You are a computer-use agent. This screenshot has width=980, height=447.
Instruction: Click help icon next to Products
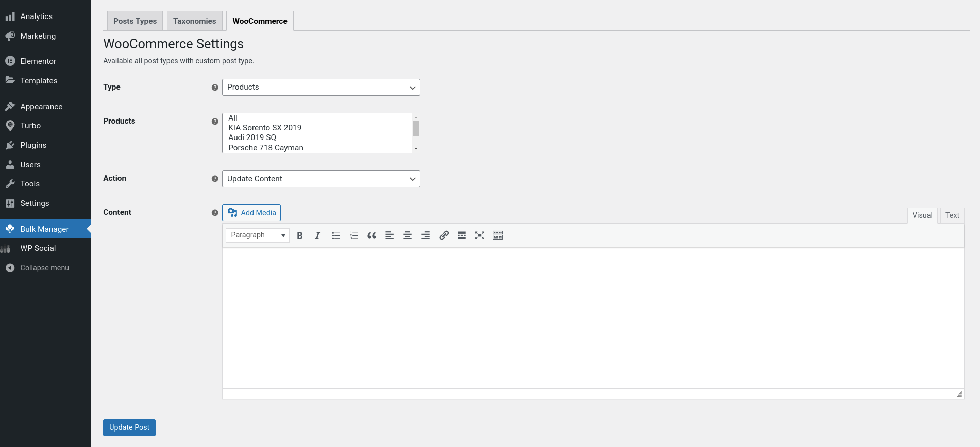(x=215, y=122)
